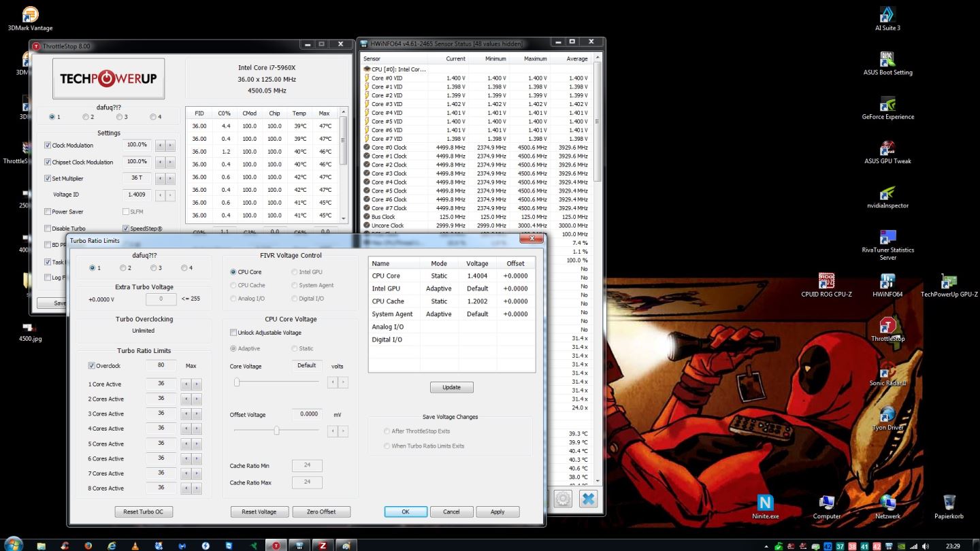This screenshot has height=551, width=980.
Task: Click the Offset Voltage slider handle
Action: point(276,430)
